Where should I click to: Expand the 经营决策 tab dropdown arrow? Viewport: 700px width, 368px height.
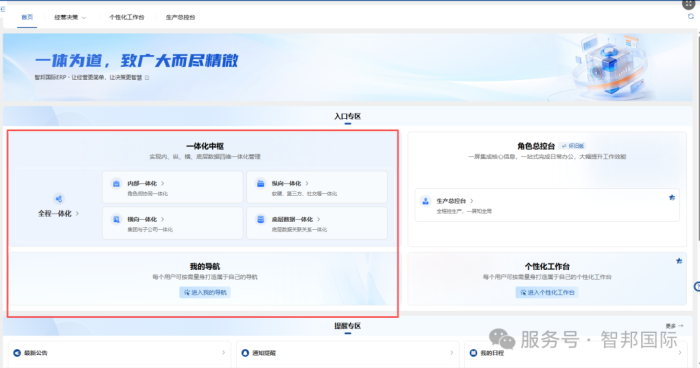pyautogui.click(x=84, y=18)
